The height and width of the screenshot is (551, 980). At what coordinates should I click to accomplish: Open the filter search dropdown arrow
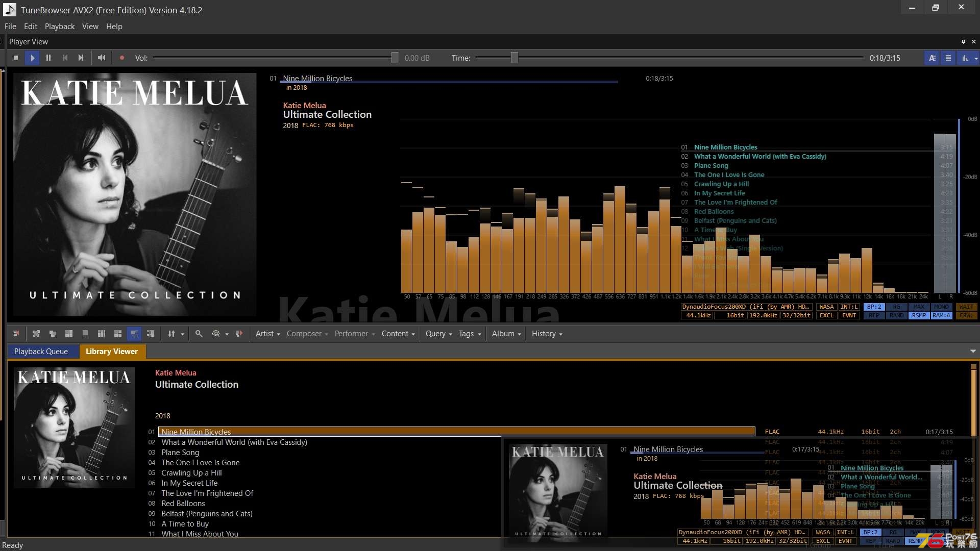click(227, 334)
